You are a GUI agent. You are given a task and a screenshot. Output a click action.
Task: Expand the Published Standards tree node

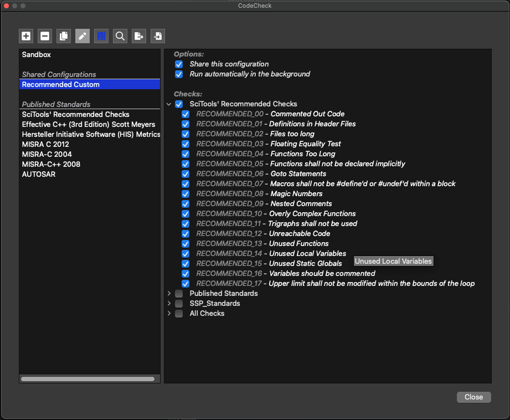(169, 293)
